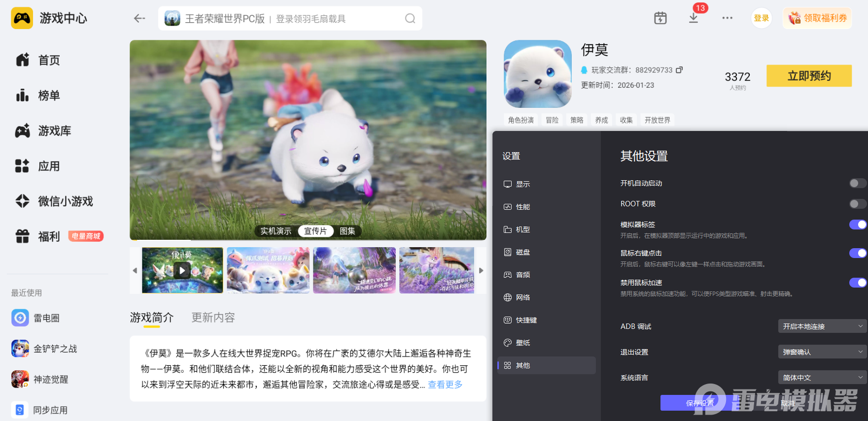Open 磁盘 disk settings
The width and height of the screenshot is (868, 421).
coord(547,252)
